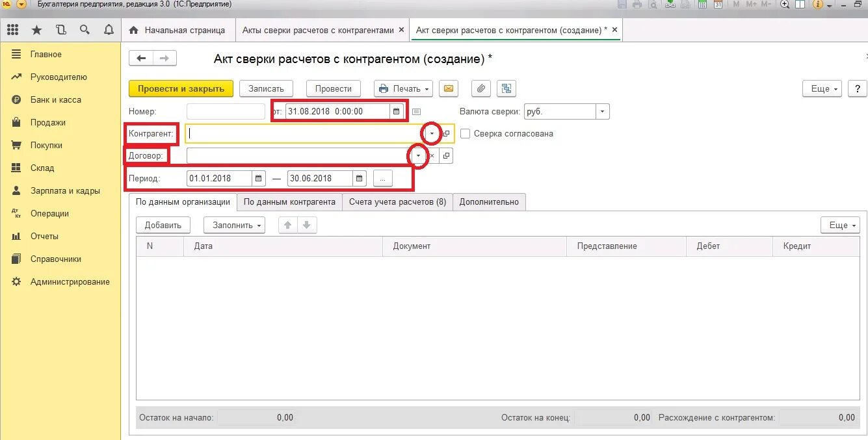This screenshot has width=868, height=440.
Task: Close Акты сверки расчетов с контрагентами tab
Action: 402,30
